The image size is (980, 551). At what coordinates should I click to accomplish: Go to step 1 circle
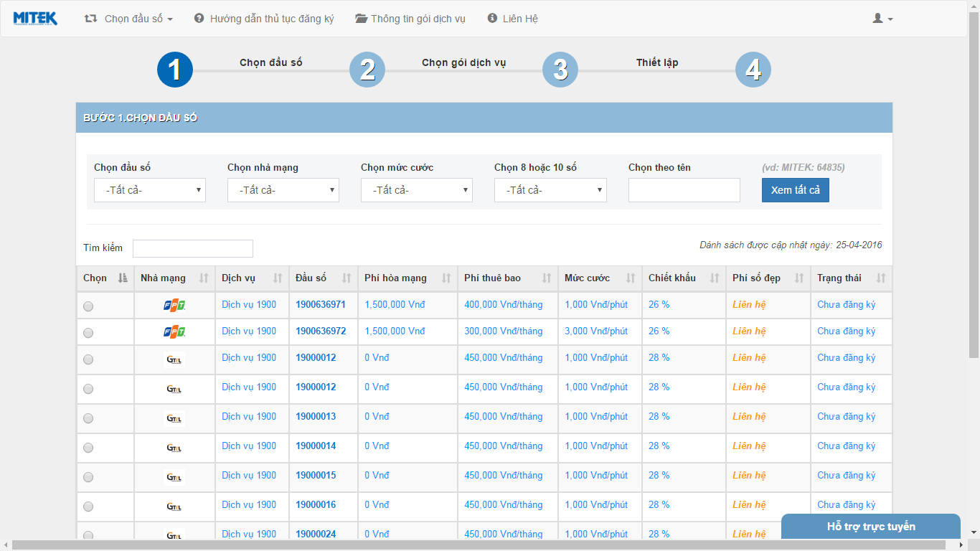pyautogui.click(x=175, y=70)
